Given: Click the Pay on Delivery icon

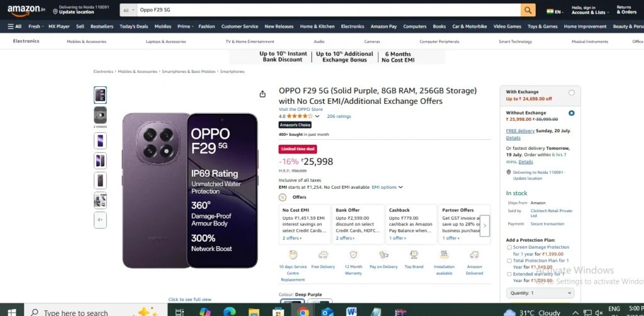Looking at the screenshot, I should [x=384, y=255].
